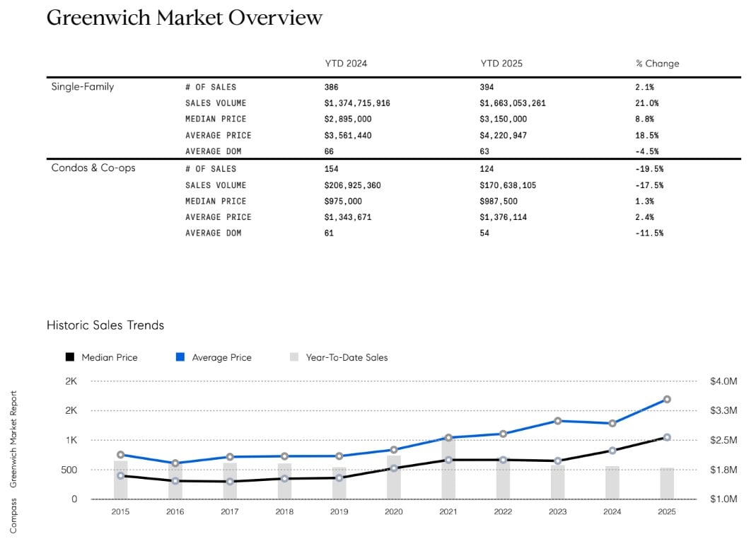The image size is (756, 539).
Task: Select the 2025 Average Price data point
Action: pos(666,400)
